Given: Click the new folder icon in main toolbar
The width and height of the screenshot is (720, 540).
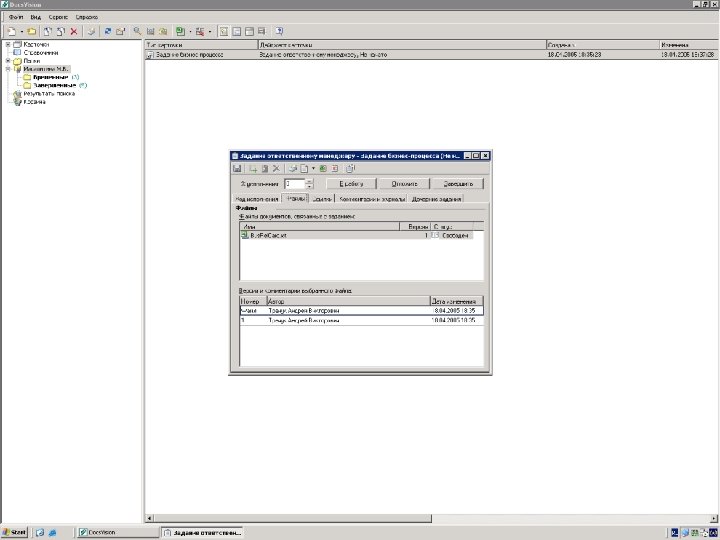Looking at the screenshot, I should [31, 31].
